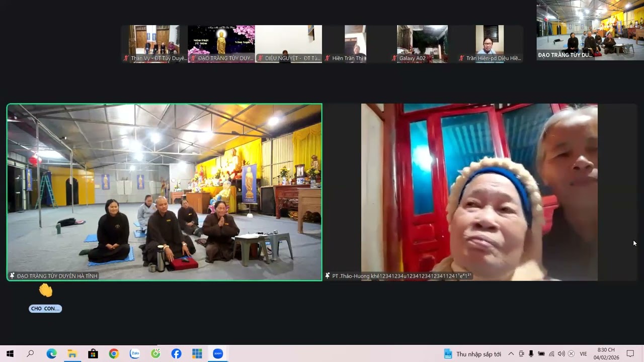Click the microphone tray icon
The image size is (644, 362).
pos(531,354)
